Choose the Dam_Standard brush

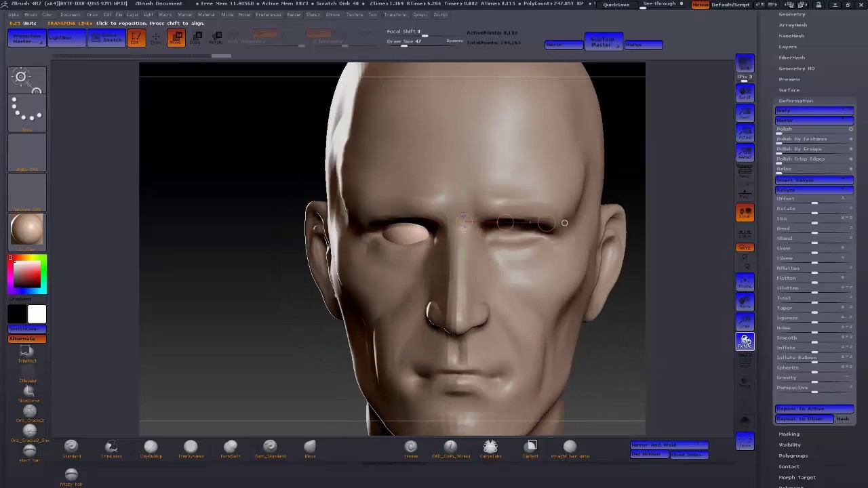[270, 447]
